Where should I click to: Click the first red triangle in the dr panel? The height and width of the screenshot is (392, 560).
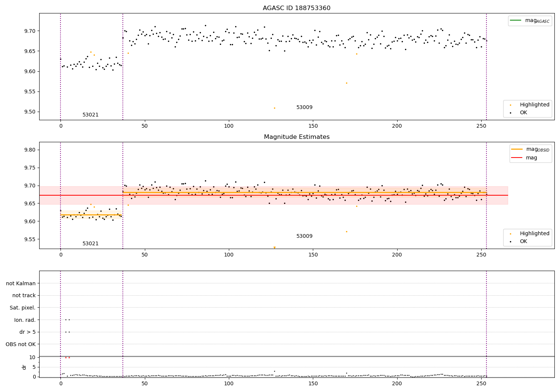point(66,357)
